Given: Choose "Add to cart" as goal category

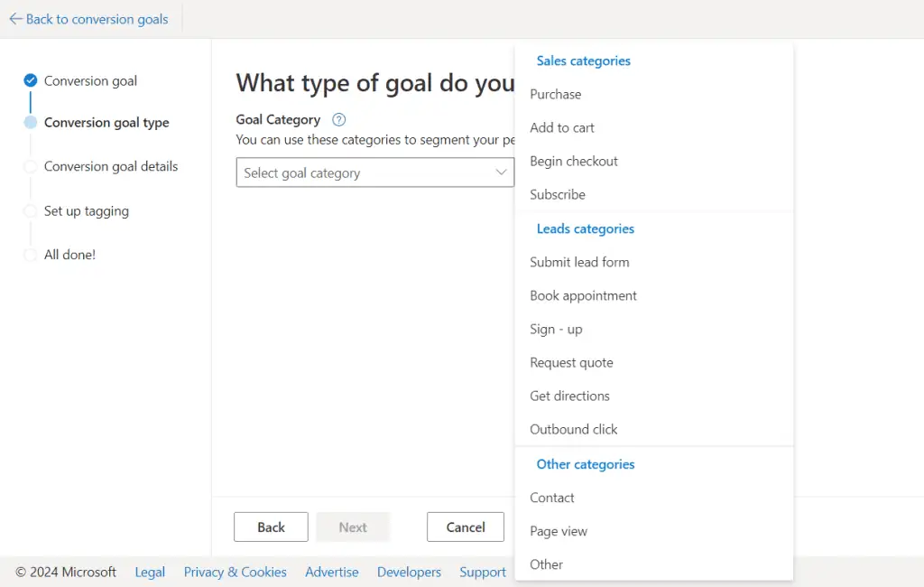Looking at the screenshot, I should click(x=562, y=127).
